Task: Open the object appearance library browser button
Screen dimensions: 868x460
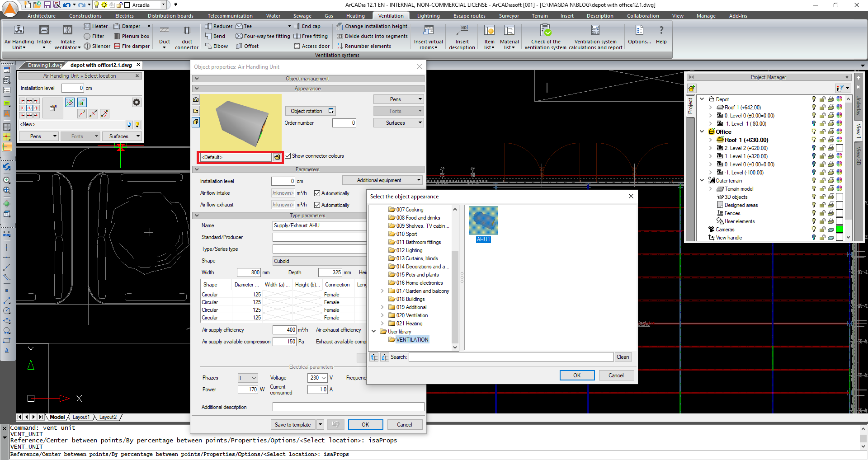Action: tap(277, 157)
